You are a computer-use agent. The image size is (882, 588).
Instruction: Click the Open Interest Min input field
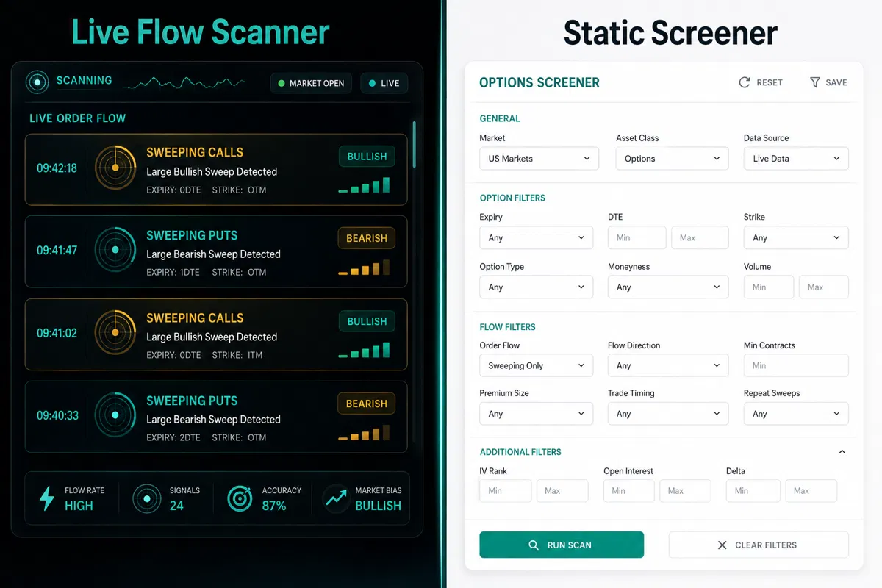(629, 491)
